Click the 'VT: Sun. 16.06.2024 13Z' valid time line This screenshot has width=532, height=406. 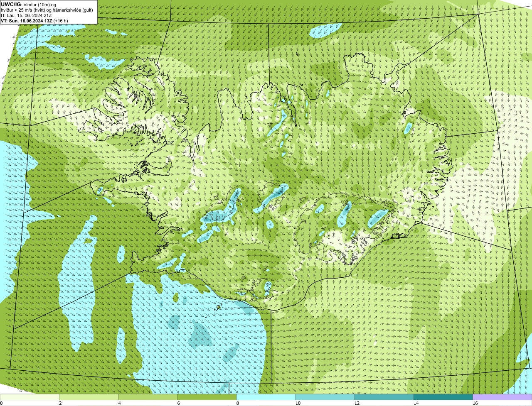[x=34, y=20]
